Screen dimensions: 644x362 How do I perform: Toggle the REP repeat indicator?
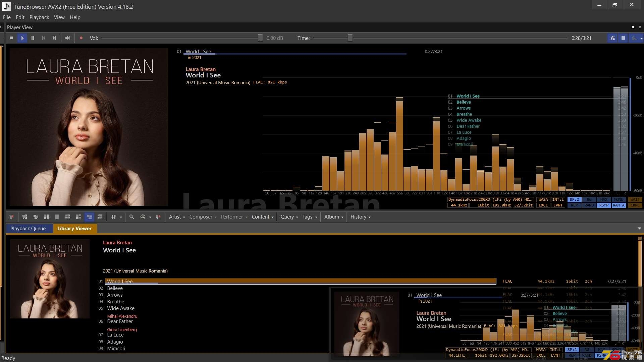pos(574,205)
